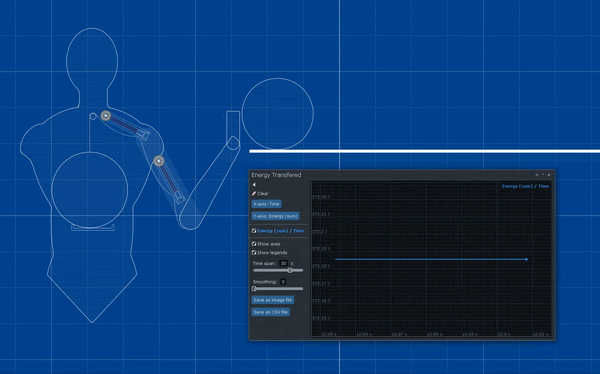Collapse the plot sidebar with left arrow

click(254, 185)
